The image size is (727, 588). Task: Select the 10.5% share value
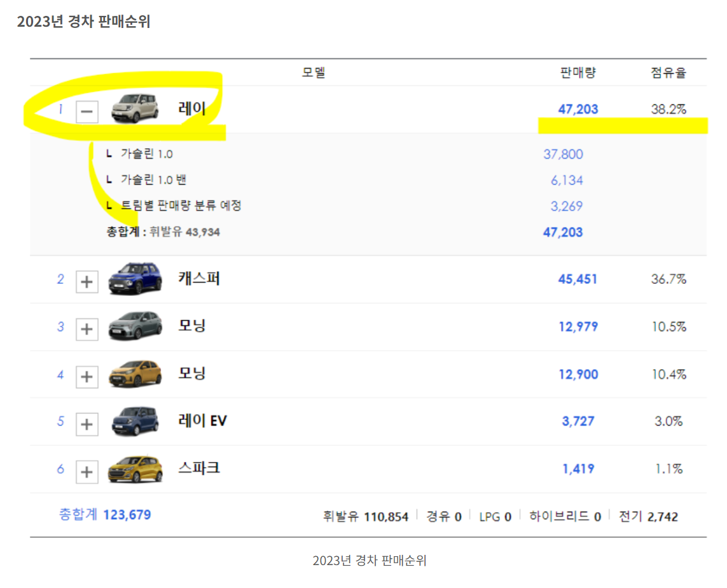click(668, 327)
